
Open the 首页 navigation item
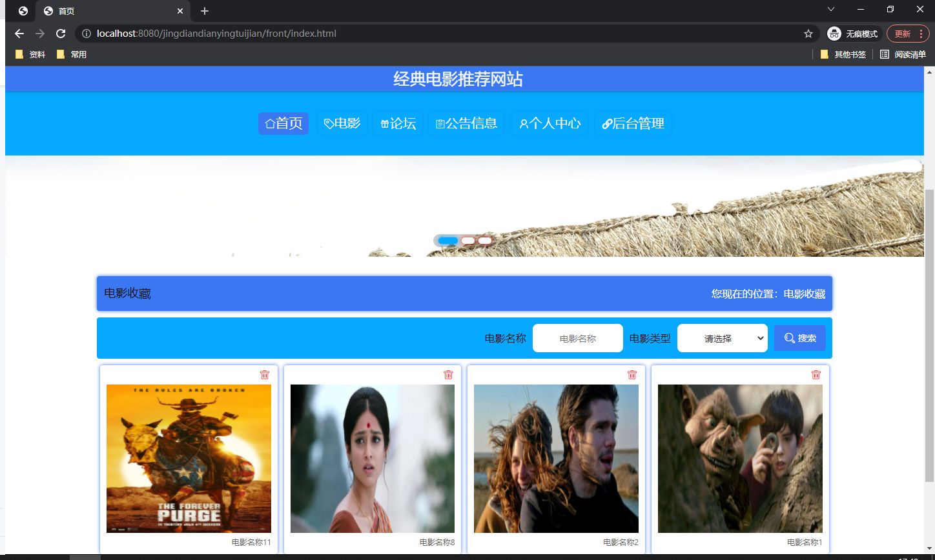283,123
